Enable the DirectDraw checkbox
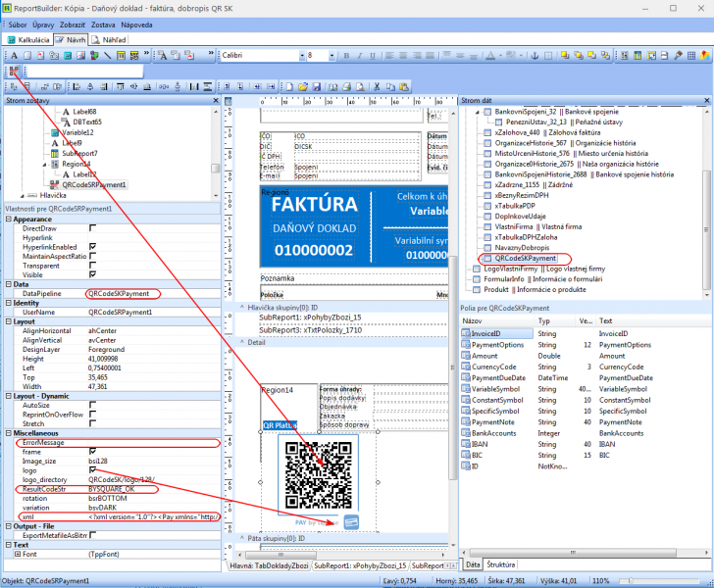The height and width of the screenshot is (588, 714). [x=92, y=227]
